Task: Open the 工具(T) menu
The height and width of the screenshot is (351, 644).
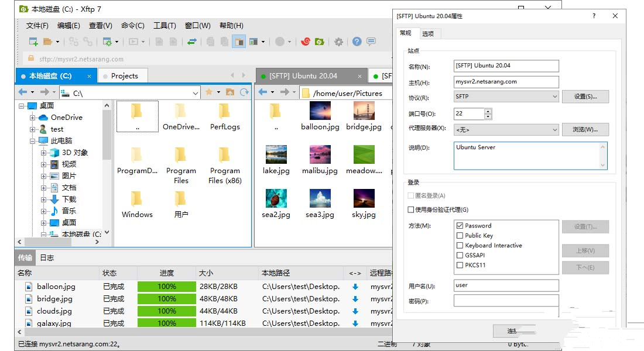Action: coord(165,26)
